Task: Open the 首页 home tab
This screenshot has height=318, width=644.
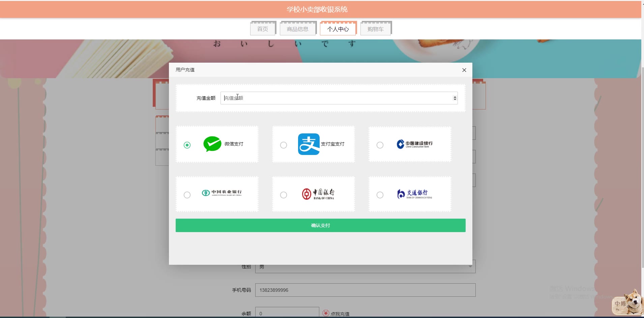Action: pos(263,29)
